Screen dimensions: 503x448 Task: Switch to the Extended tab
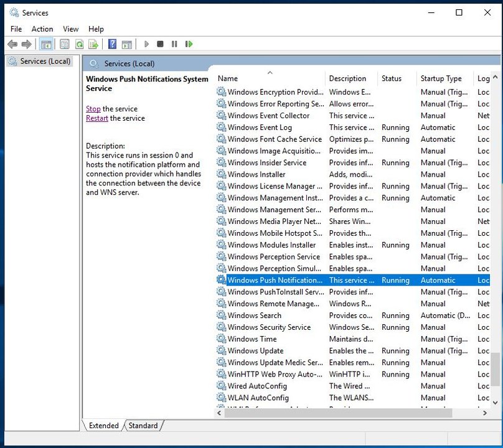point(103,426)
